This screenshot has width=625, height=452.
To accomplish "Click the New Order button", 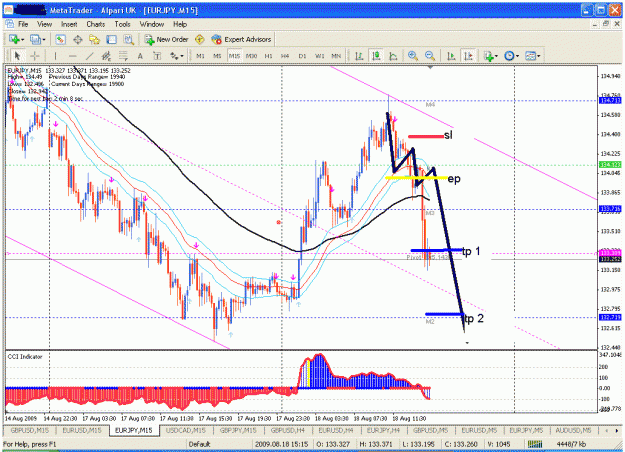I will click(166, 39).
